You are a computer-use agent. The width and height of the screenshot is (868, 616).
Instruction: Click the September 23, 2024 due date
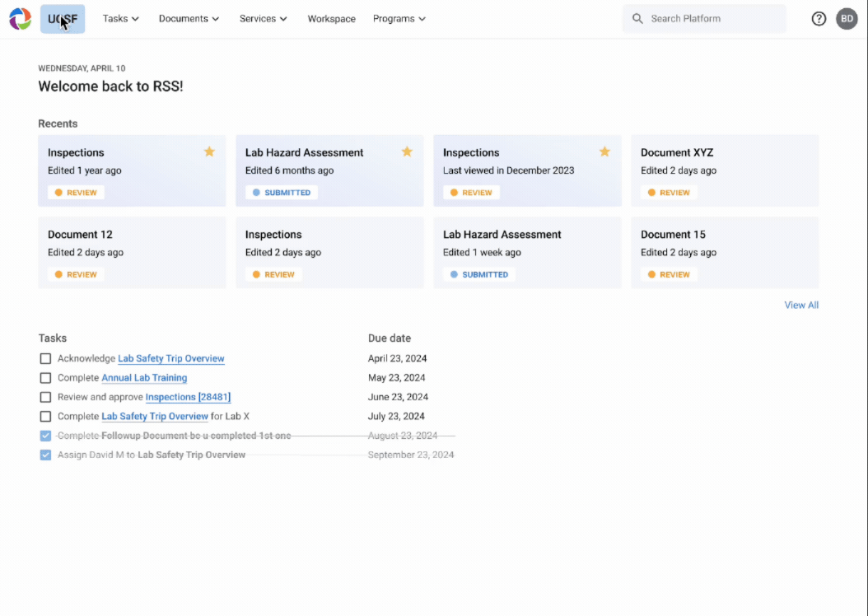(x=411, y=455)
